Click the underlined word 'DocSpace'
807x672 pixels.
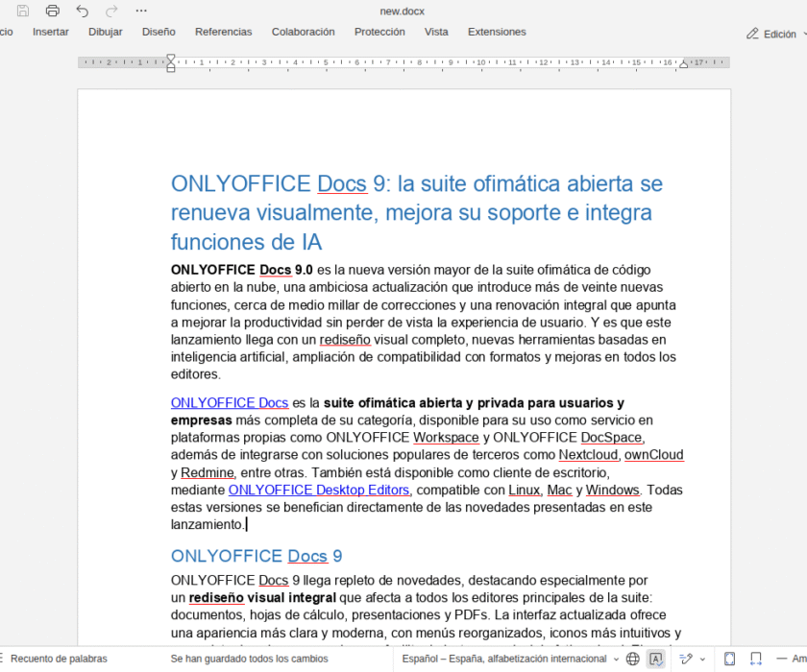pyautogui.click(x=611, y=438)
